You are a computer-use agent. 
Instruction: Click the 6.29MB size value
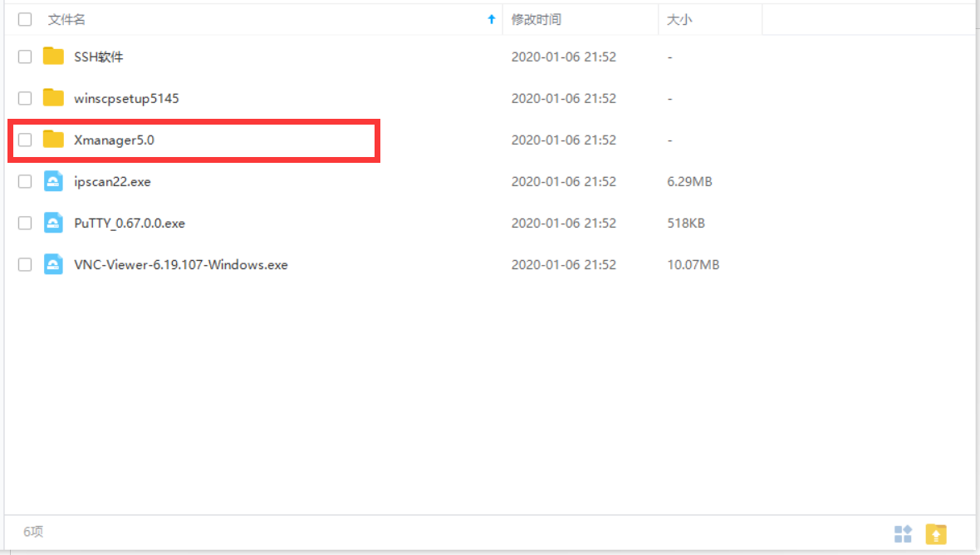pos(689,181)
